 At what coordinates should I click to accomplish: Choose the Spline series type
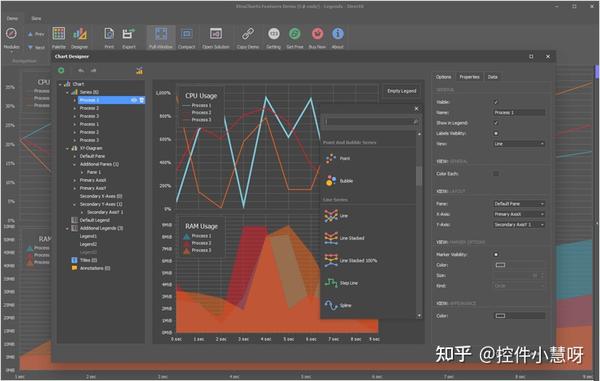(x=331, y=305)
